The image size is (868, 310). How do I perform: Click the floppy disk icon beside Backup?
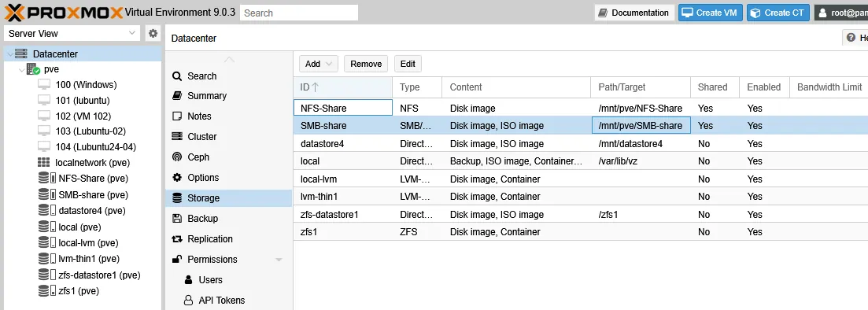pos(177,218)
